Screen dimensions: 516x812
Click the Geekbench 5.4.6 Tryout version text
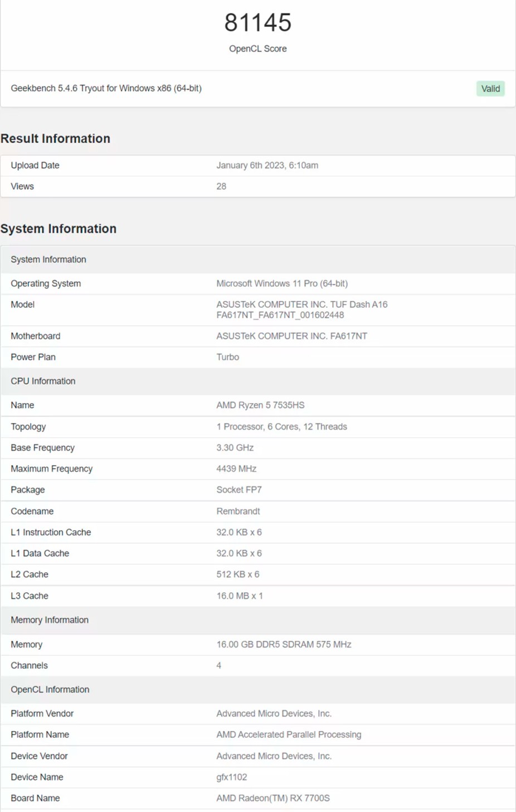[x=106, y=88]
